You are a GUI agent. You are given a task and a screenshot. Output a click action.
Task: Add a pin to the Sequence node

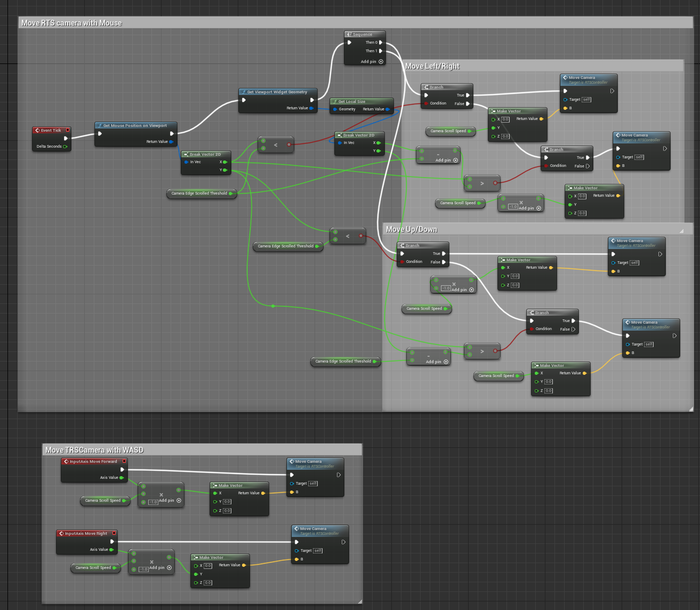click(381, 62)
